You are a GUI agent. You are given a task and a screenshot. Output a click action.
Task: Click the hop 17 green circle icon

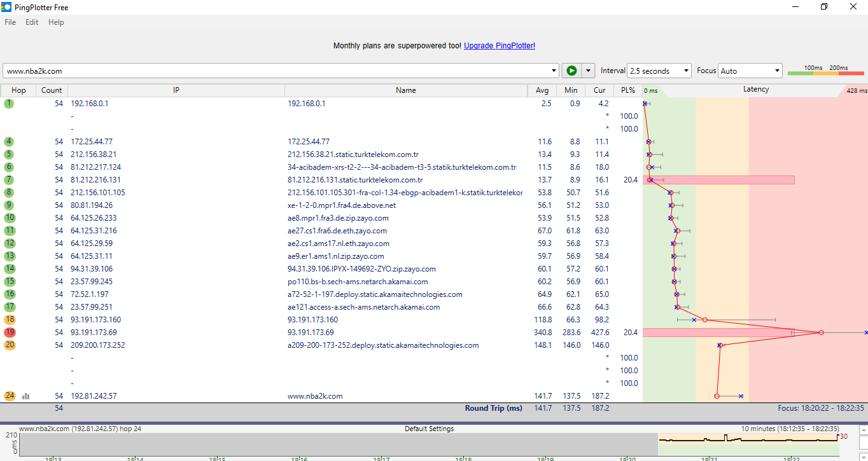click(x=9, y=306)
